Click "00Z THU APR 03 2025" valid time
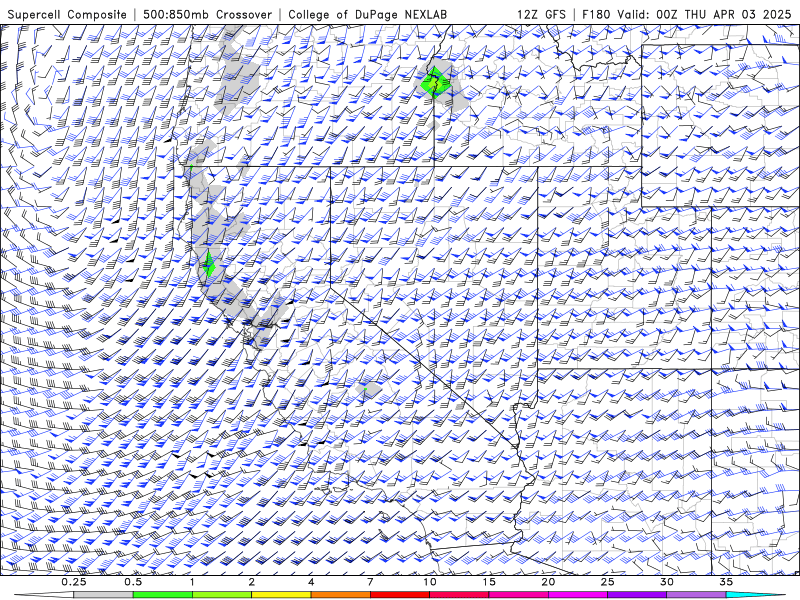This screenshot has height=600, width=800. click(x=724, y=15)
